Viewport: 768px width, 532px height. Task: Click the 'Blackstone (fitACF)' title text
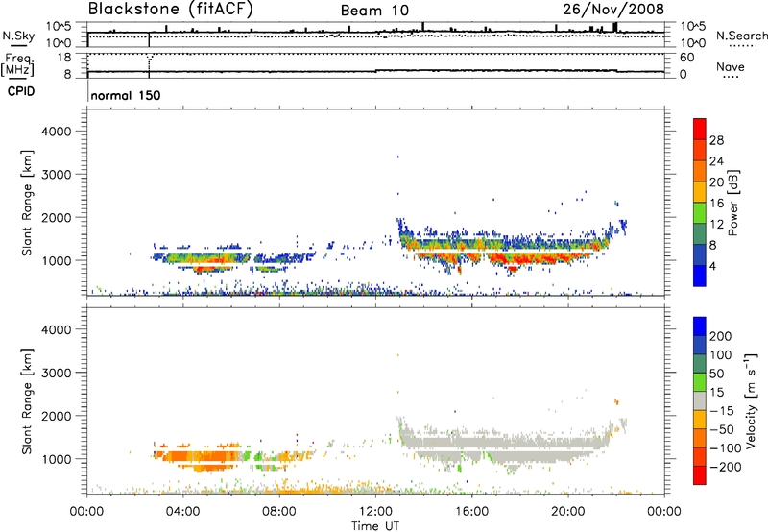pos(170,10)
